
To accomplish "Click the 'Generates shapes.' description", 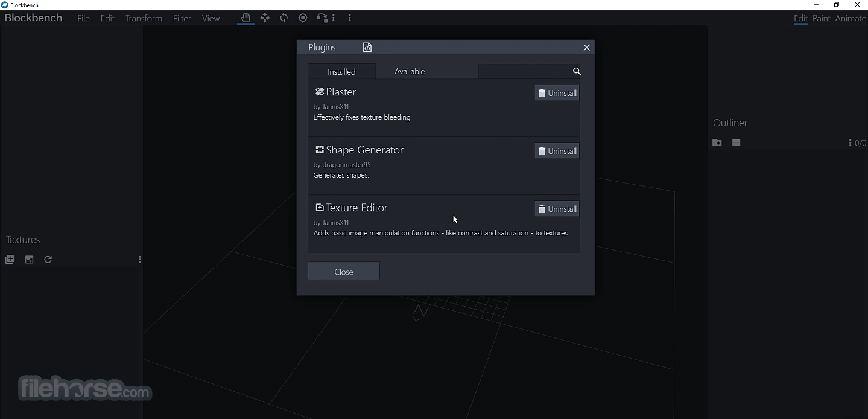I will [x=341, y=175].
